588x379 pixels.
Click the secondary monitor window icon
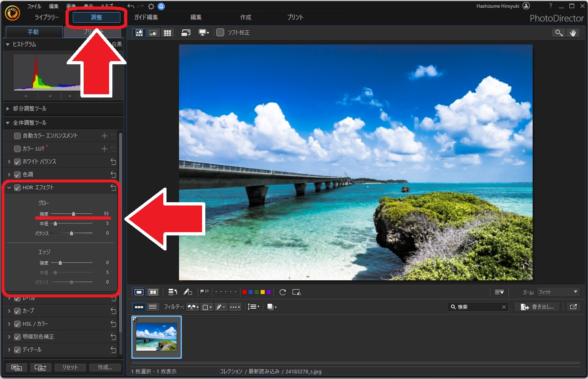tap(186, 33)
